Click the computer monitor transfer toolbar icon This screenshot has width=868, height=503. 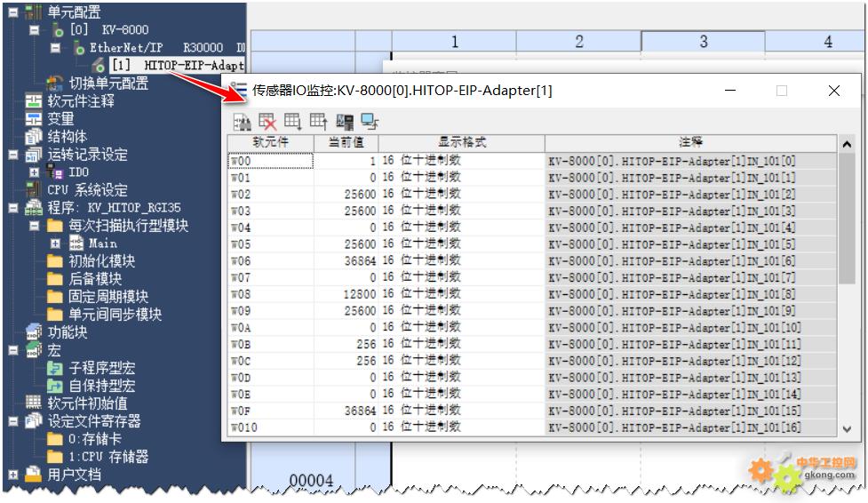pyautogui.click(x=370, y=122)
